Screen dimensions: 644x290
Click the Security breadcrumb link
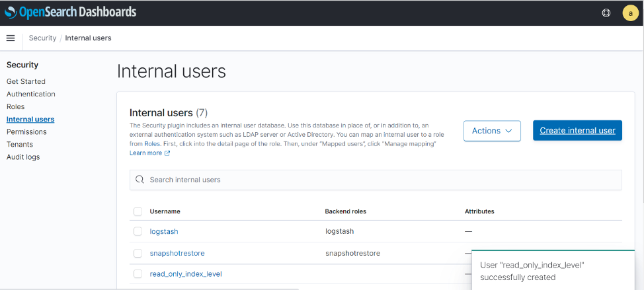coord(42,38)
